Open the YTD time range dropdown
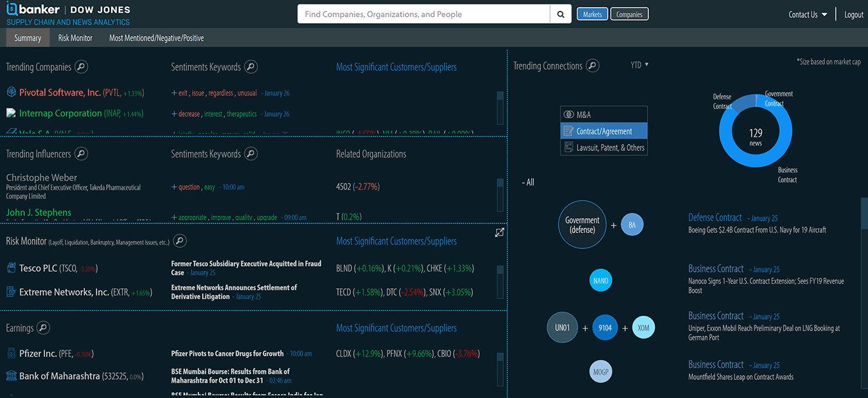Screen dimensions: 868x398 [640, 64]
